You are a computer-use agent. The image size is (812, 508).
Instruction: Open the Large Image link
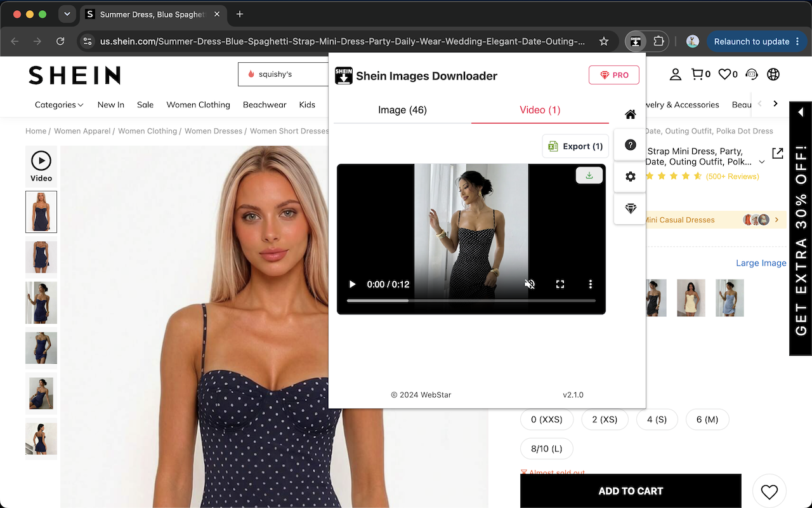click(761, 263)
